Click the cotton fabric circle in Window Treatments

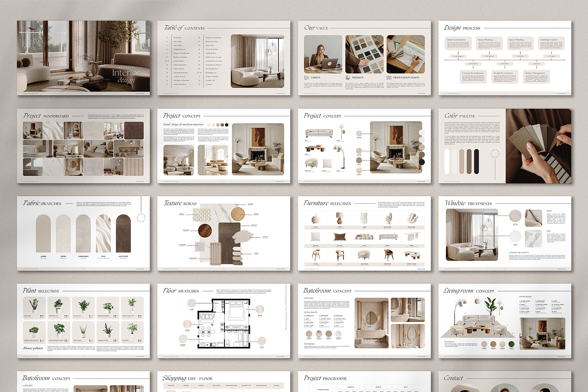tap(515, 216)
